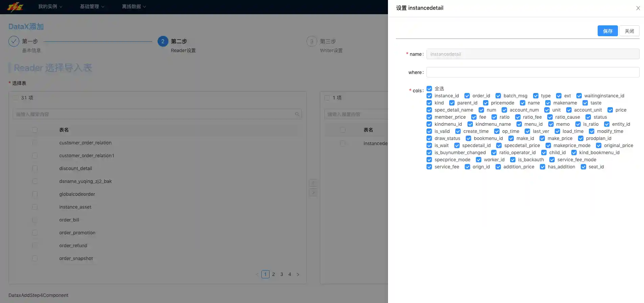Screen dimensions: 644x303
Task: Uncheck the seat_id column checkbox
Action: [x=583, y=167]
